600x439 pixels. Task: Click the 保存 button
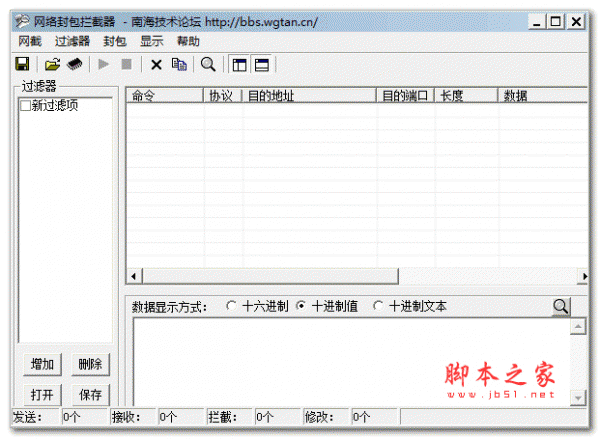[90, 395]
